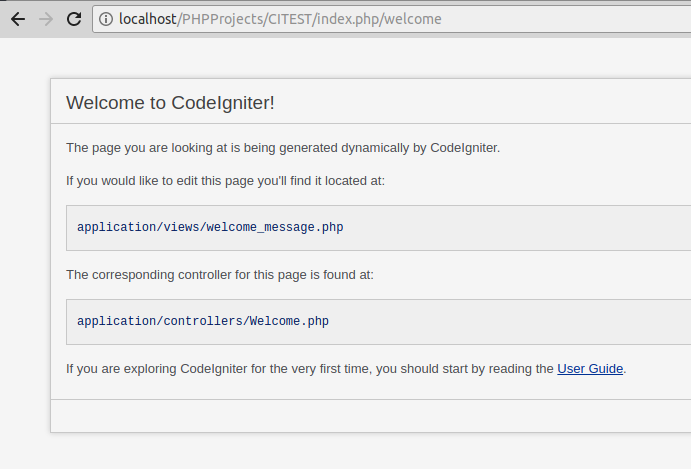Click the 'corresponding controller for this page' sentence
This screenshot has height=469, width=691.
coord(220,275)
